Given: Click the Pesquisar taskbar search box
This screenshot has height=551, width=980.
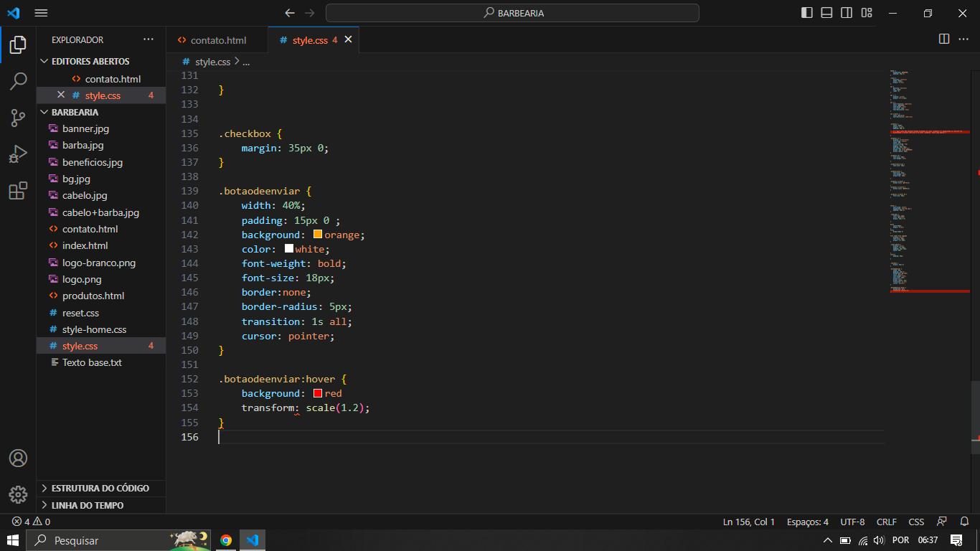Looking at the screenshot, I should tap(119, 540).
